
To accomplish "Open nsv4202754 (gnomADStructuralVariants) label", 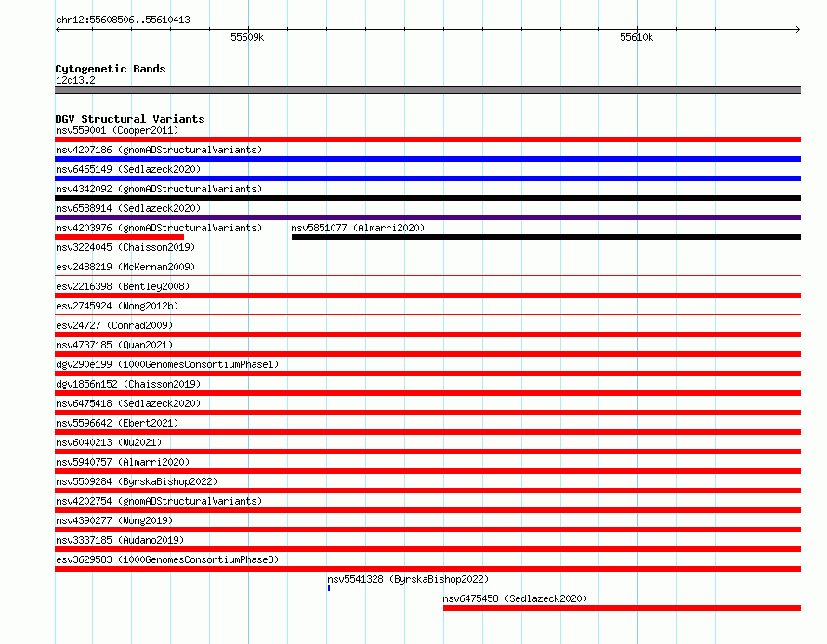I will [x=159, y=501].
